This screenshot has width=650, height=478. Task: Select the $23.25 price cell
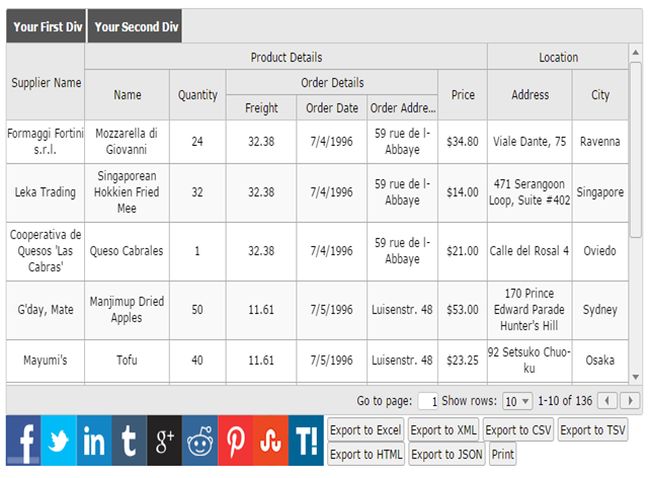coord(463,361)
